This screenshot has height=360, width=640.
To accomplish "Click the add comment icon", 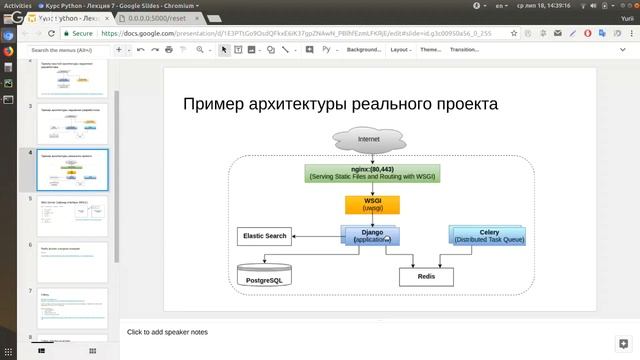I will click(x=309, y=50).
